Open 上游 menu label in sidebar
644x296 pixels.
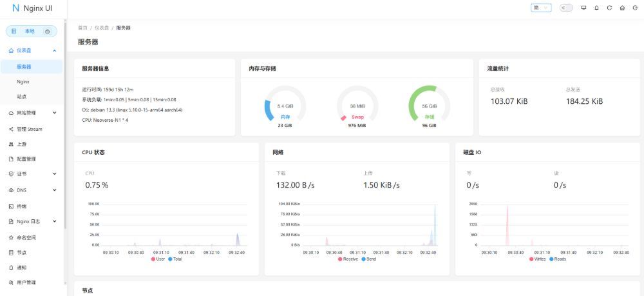[x=22, y=144]
